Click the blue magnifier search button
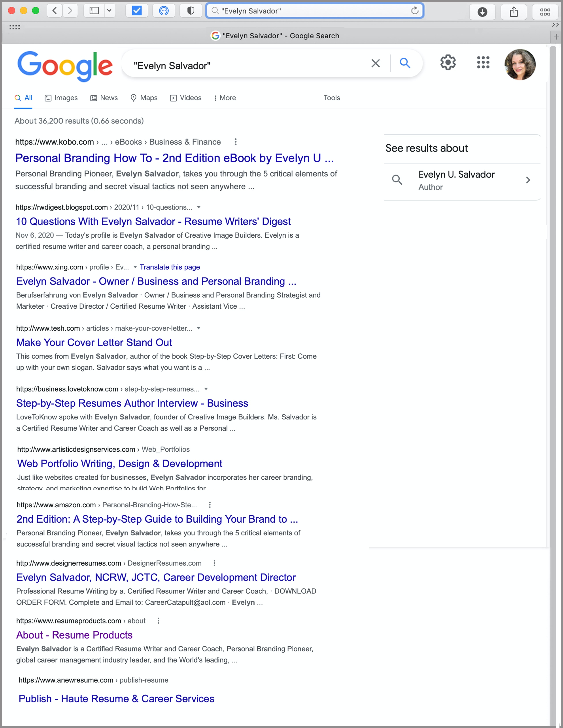This screenshot has height=728, width=563. click(x=405, y=63)
